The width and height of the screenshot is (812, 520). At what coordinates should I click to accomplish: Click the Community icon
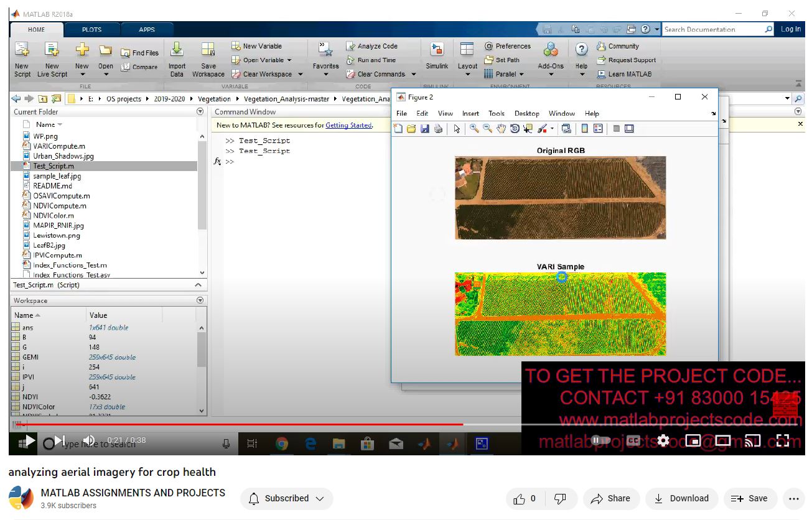click(601, 46)
